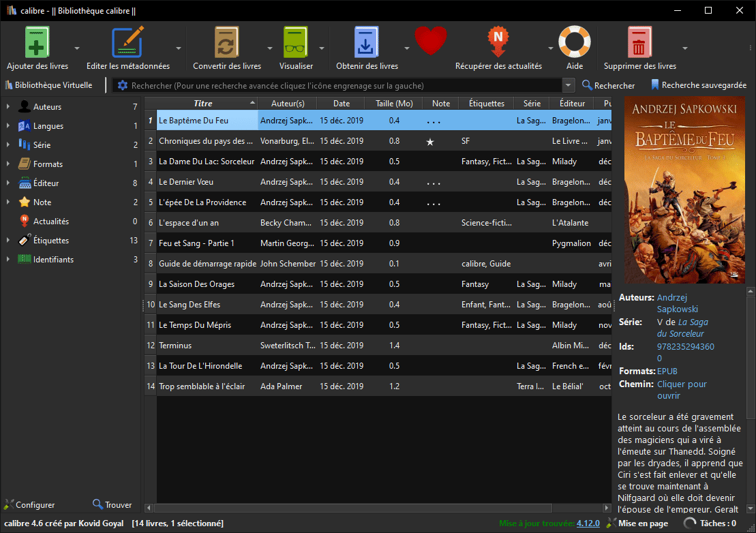Click the Le Baptême du Feu cover
Viewport: 756px width, 533px height.
pos(684,190)
